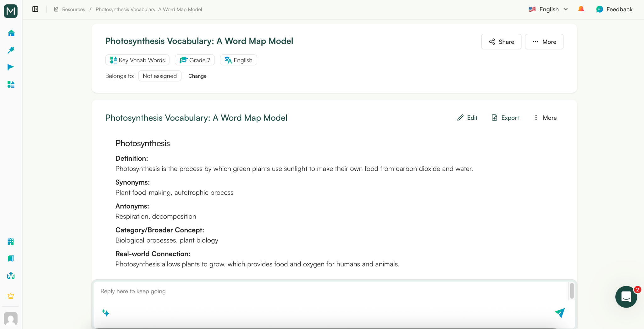Open the crown upgrade icon
Screen dimensions: 644x329
[x=11, y=296]
